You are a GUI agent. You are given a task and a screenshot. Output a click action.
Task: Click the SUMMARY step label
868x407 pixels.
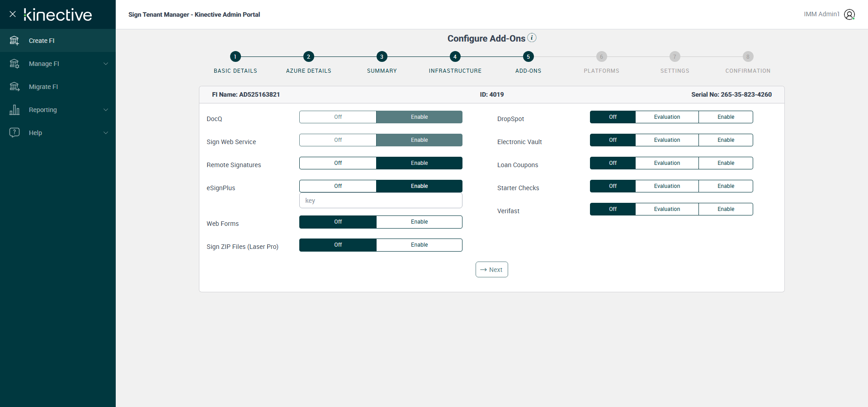point(382,71)
